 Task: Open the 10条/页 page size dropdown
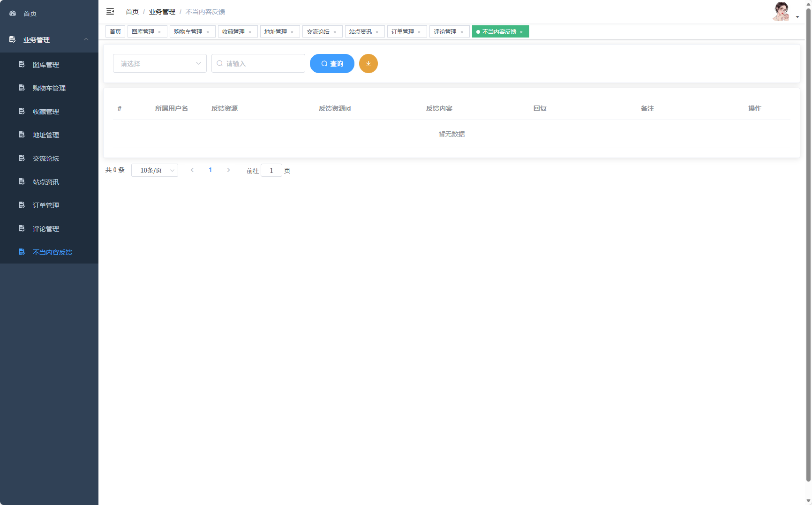click(155, 170)
